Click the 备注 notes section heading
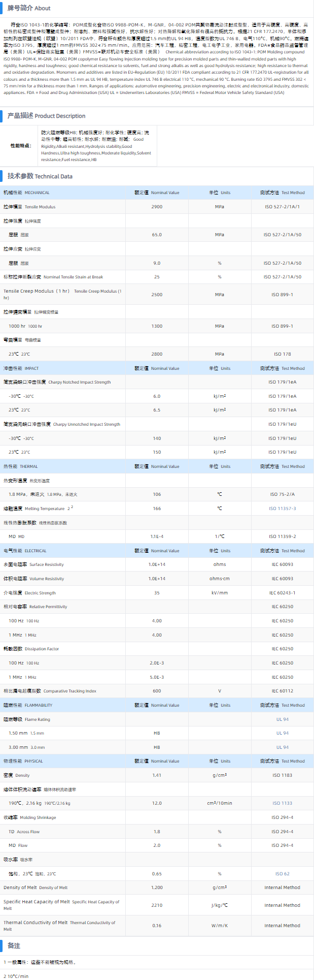This screenshot has height=980, width=314. (14, 946)
